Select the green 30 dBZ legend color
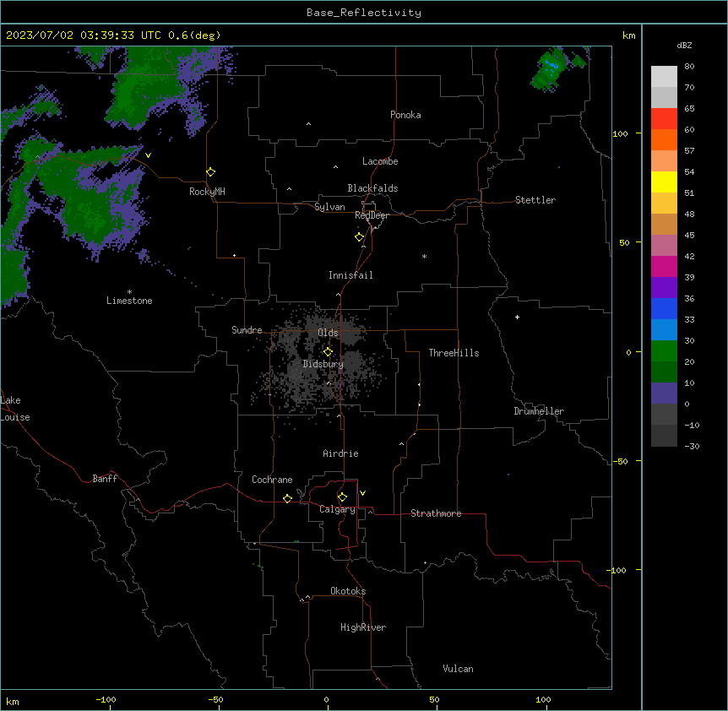Image resolution: width=728 pixels, height=711 pixels. click(x=664, y=351)
